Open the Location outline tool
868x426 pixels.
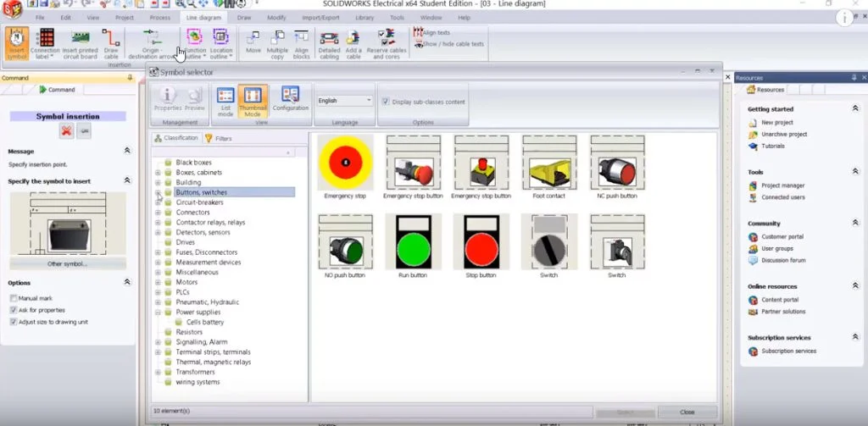click(x=221, y=44)
